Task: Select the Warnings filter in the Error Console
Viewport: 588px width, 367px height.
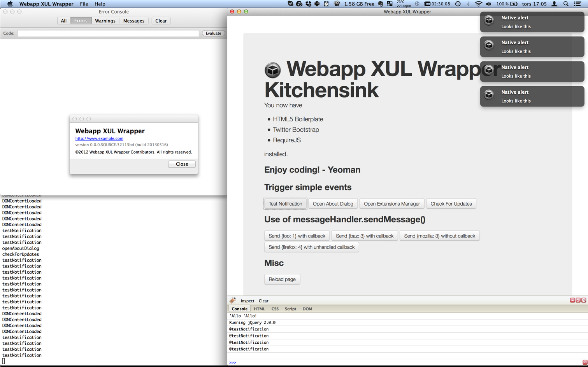Action: 105,21
